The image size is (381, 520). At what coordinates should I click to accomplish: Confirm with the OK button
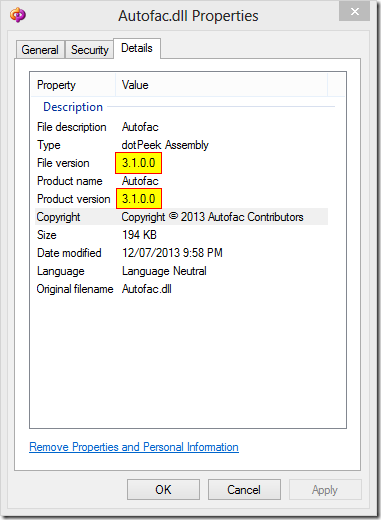[x=163, y=490]
